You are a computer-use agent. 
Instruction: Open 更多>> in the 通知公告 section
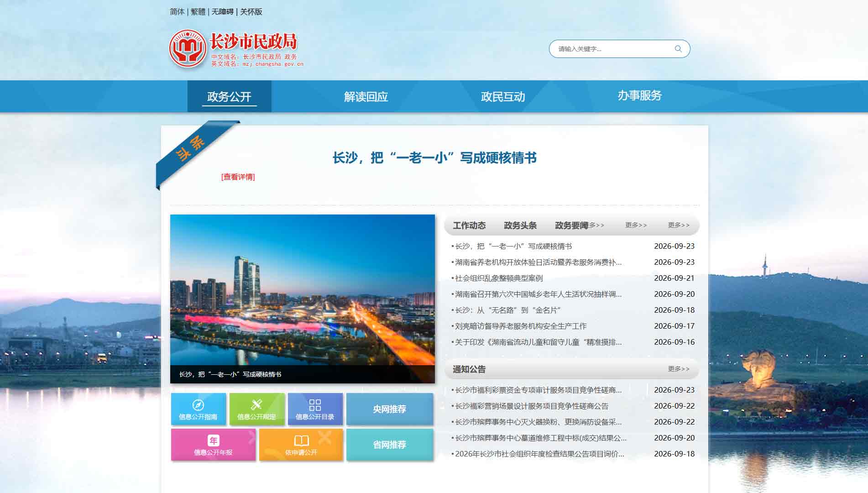click(679, 369)
